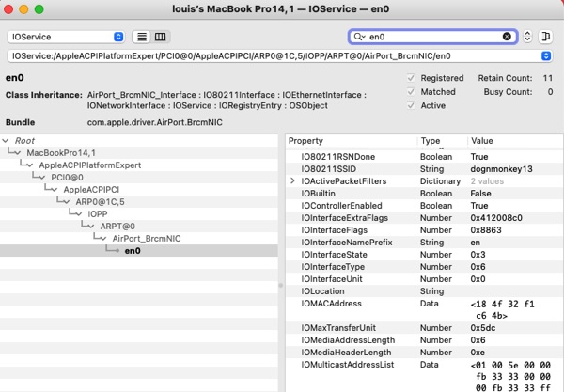The height and width of the screenshot is (392, 564).
Task: Collapse the AirPort_BrcmNIC tree node
Action: [x=104, y=239]
